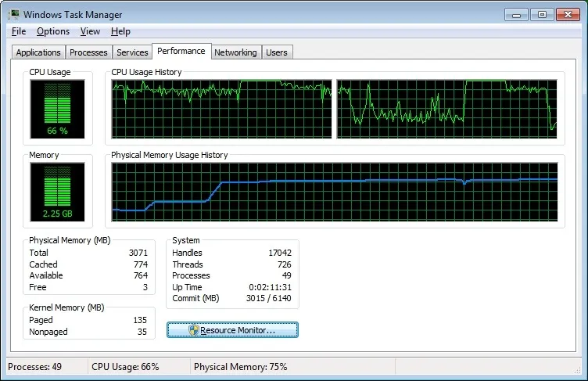The width and height of the screenshot is (588, 381).
Task: Click status bar Processes: 49
Action: tap(35, 367)
